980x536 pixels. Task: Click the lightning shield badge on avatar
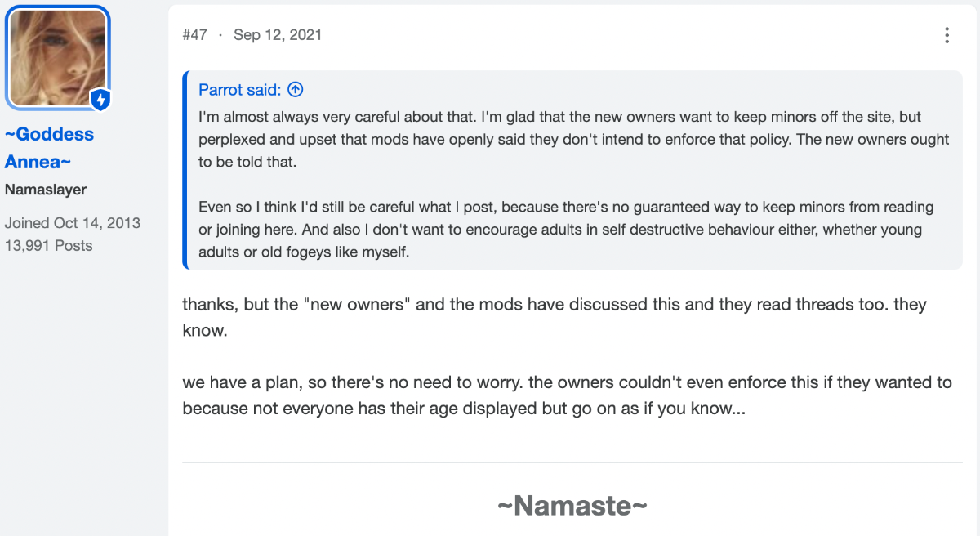click(100, 100)
